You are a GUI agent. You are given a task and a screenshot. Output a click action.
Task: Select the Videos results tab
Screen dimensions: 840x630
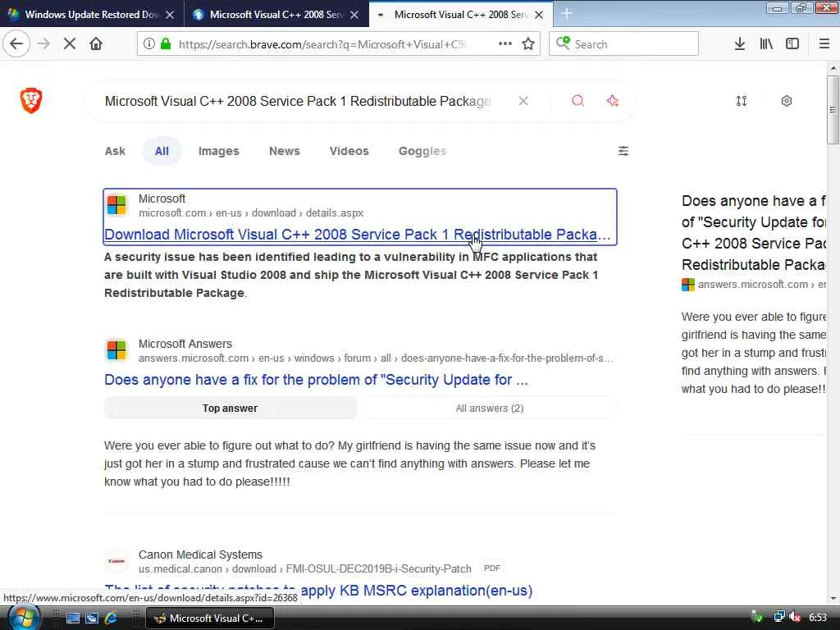[349, 151]
